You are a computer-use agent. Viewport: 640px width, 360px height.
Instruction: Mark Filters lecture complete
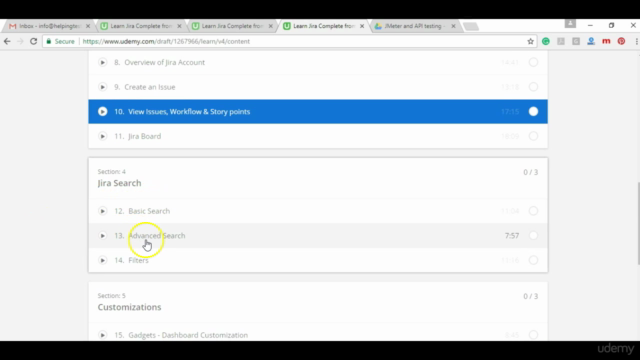[x=533, y=260]
